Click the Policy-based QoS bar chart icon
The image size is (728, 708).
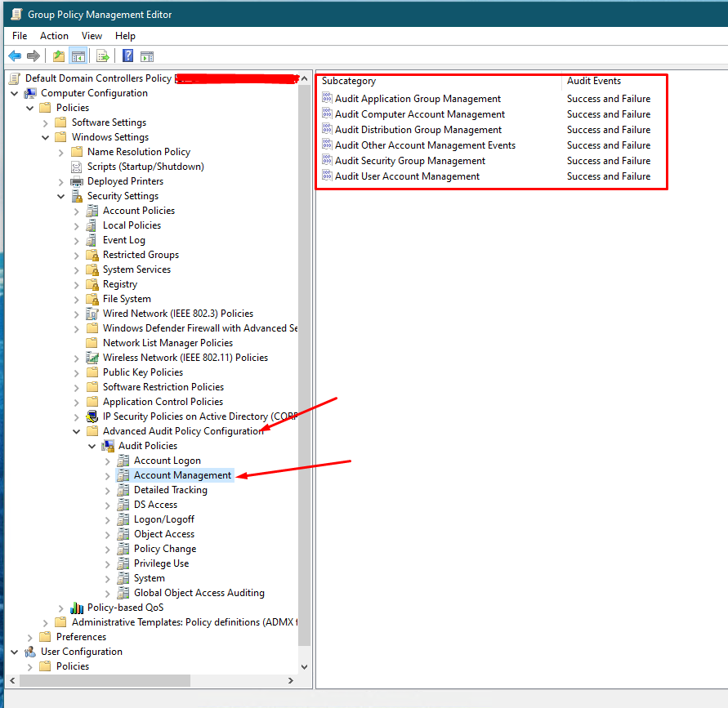tap(77, 608)
